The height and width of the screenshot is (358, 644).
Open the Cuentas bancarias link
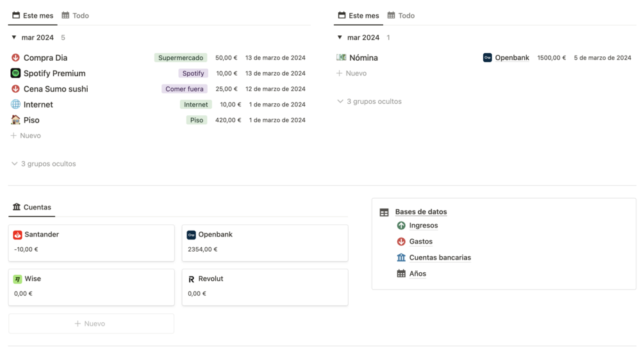point(440,257)
